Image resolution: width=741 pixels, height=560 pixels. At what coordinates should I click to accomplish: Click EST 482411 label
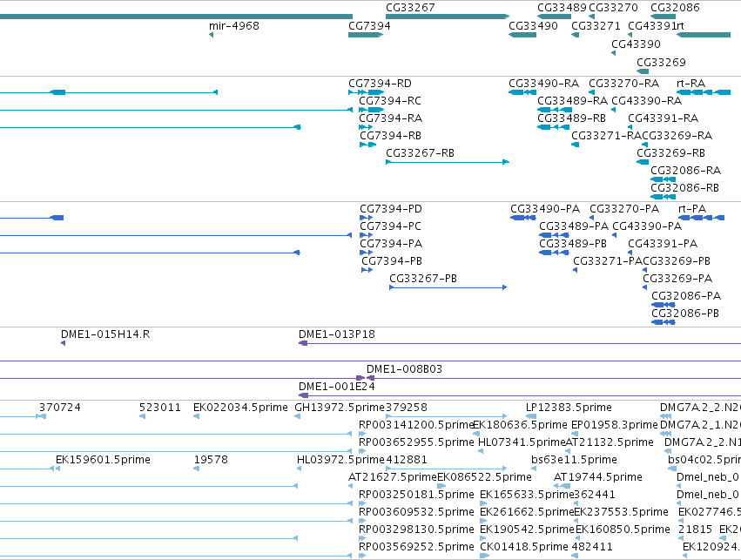592,547
